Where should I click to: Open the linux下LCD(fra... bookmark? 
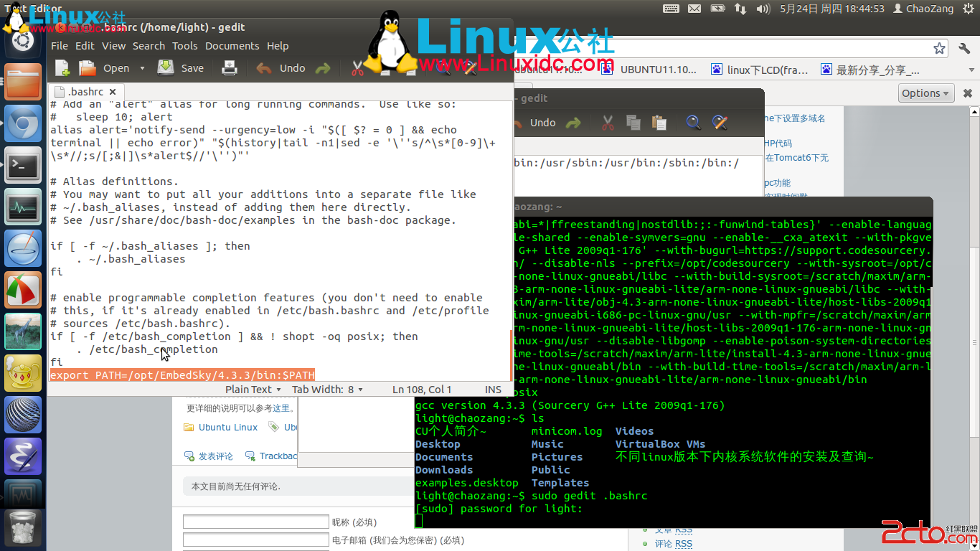click(760, 70)
